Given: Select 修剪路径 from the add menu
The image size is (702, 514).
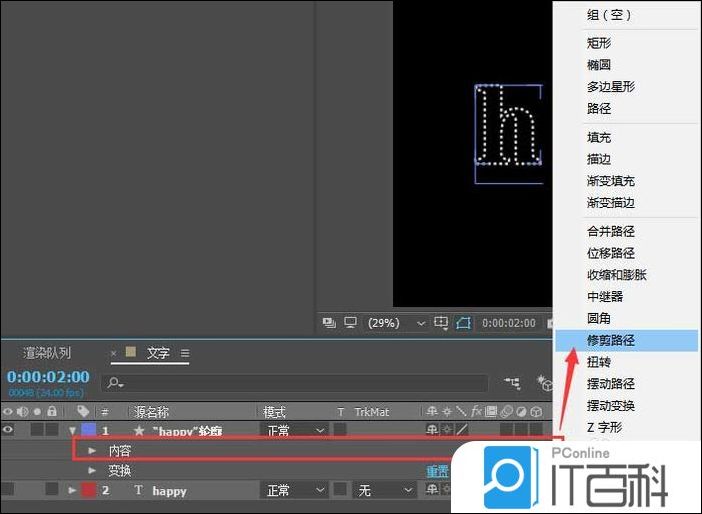Looking at the screenshot, I should [x=611, y=340].
